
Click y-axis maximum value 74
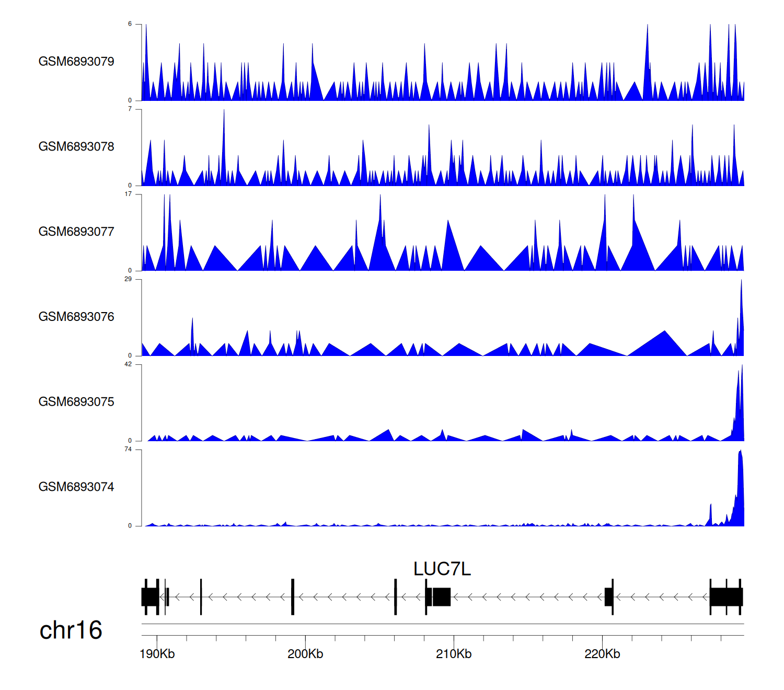(128, 450)
